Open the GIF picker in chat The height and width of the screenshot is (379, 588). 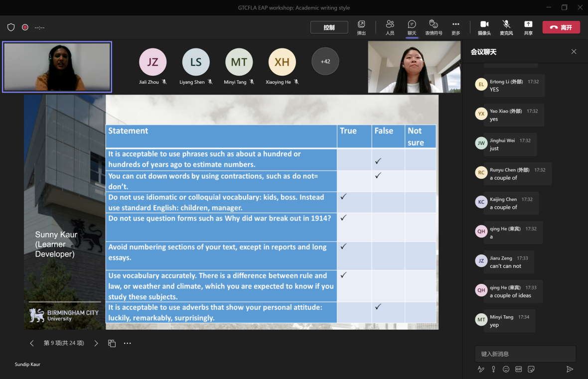tap(519, 369)
